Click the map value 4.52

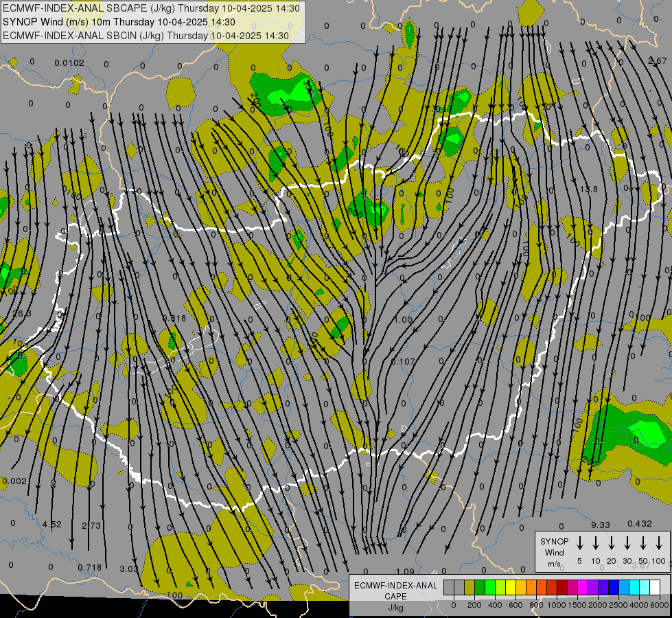(x=52, y=525)
